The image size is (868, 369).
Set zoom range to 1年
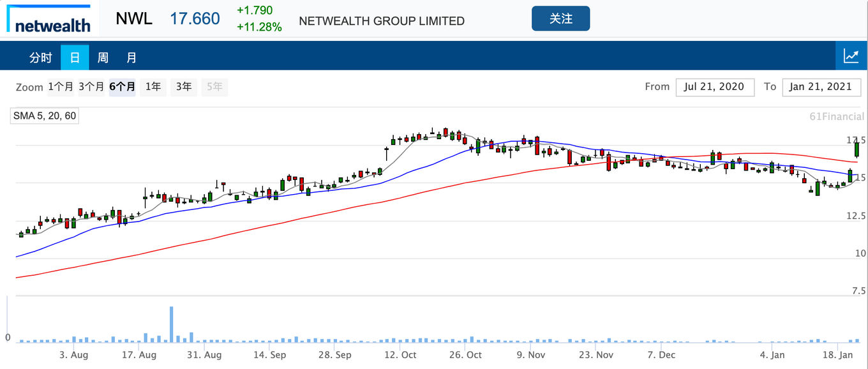pos(153,87)
